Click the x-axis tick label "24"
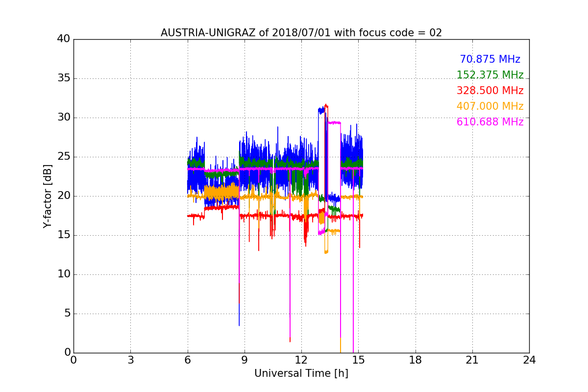The width and height of the screenshot is (588, 392). point(529,360)
